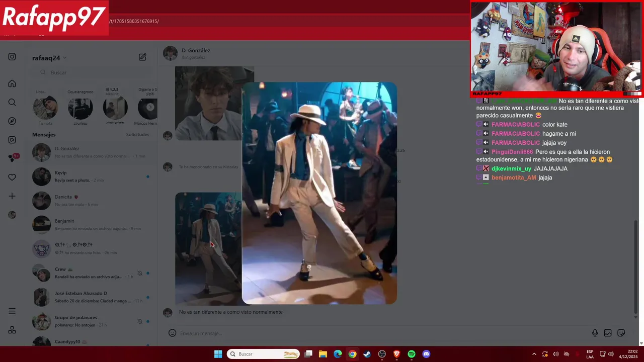Click the D. González chat header name
644x362 pixels.
click(x=196, y=50)
